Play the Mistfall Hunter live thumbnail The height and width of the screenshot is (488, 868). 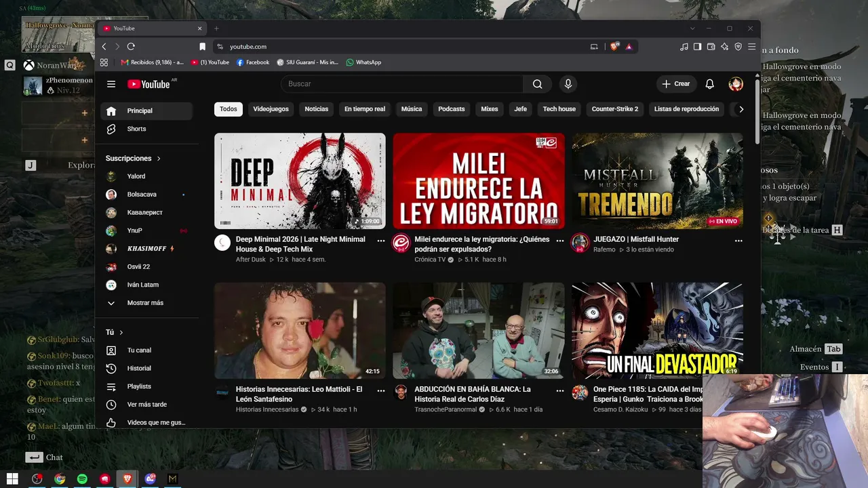click(x=657, y=181)
